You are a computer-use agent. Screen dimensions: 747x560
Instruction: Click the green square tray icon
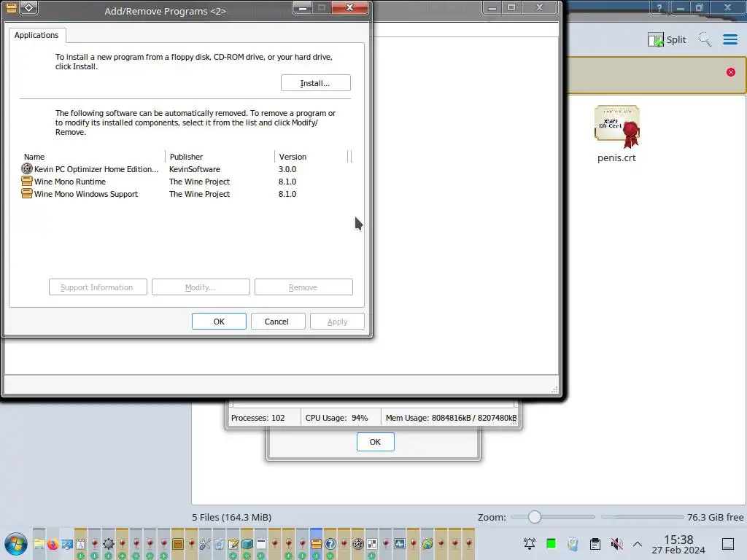pos(551,544)
